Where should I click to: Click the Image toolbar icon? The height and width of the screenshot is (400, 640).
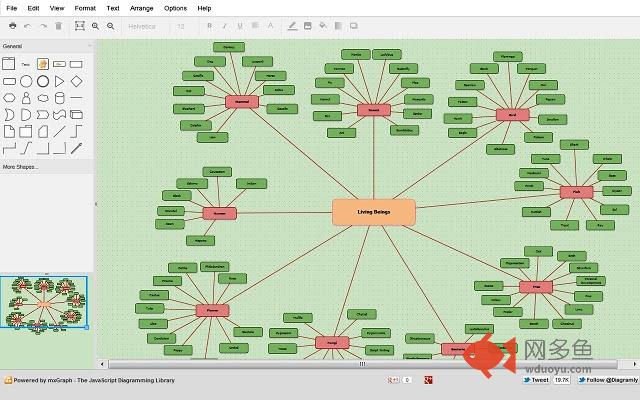308,26
